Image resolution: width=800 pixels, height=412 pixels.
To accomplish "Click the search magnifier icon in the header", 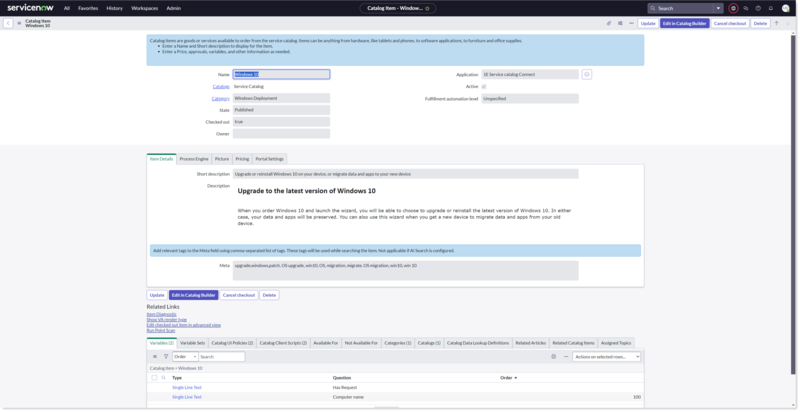I will tap(653, 8).
